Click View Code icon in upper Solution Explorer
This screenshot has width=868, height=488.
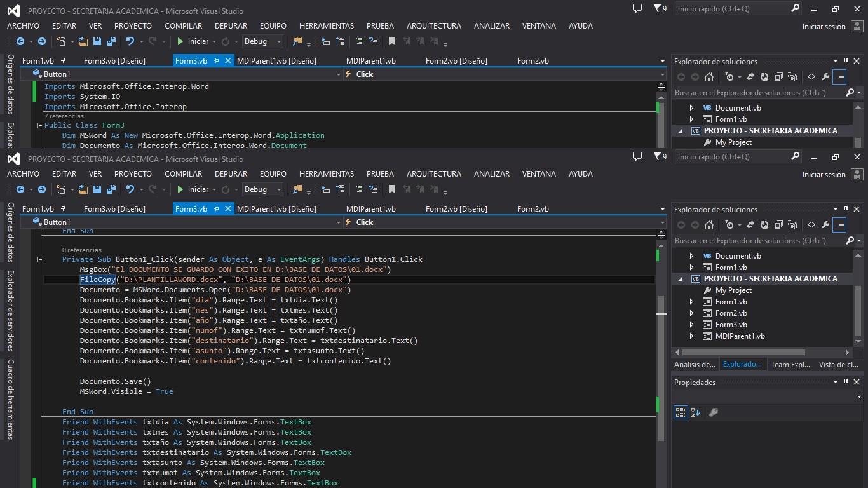tap(811, 77)
